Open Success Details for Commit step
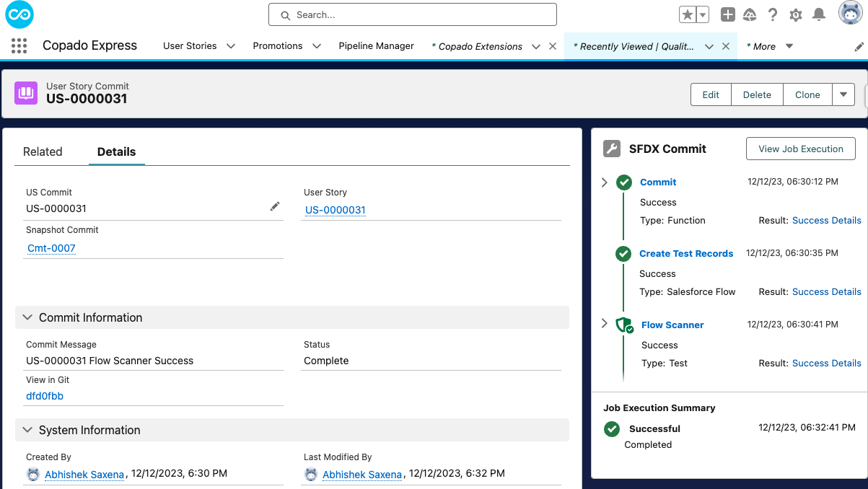 coord(827,221)
